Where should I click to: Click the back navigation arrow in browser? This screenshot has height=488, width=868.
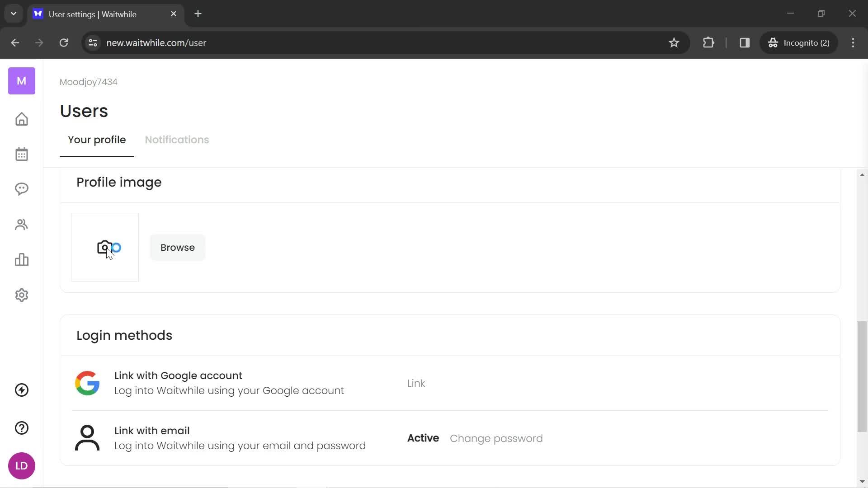click(14, 43)
